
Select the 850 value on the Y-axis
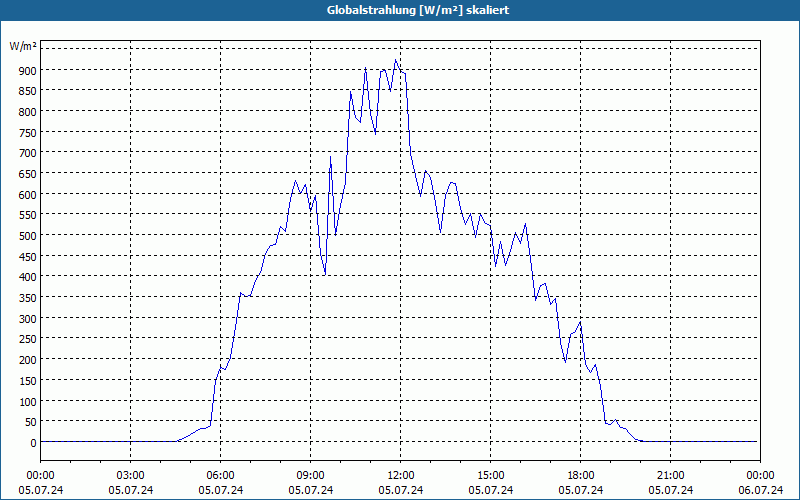pyautogui.click(x=29, y=91)
